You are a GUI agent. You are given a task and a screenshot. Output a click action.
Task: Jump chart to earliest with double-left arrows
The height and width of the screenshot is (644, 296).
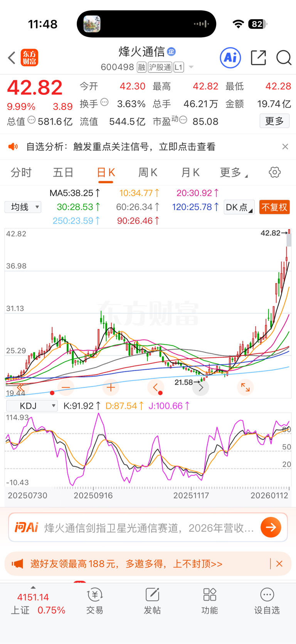pos(20,387)
